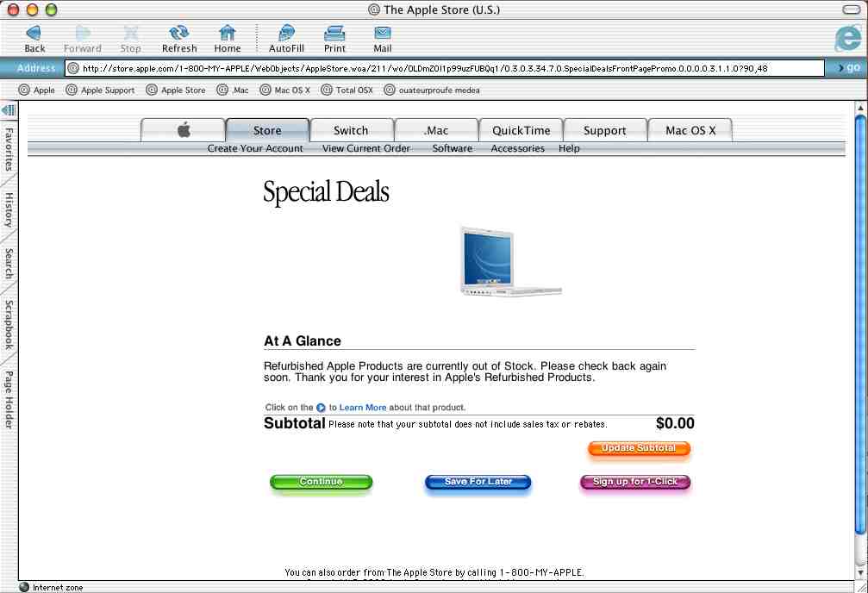Print the page with the Print icon

pyautogui.click(x=334, y=34)
